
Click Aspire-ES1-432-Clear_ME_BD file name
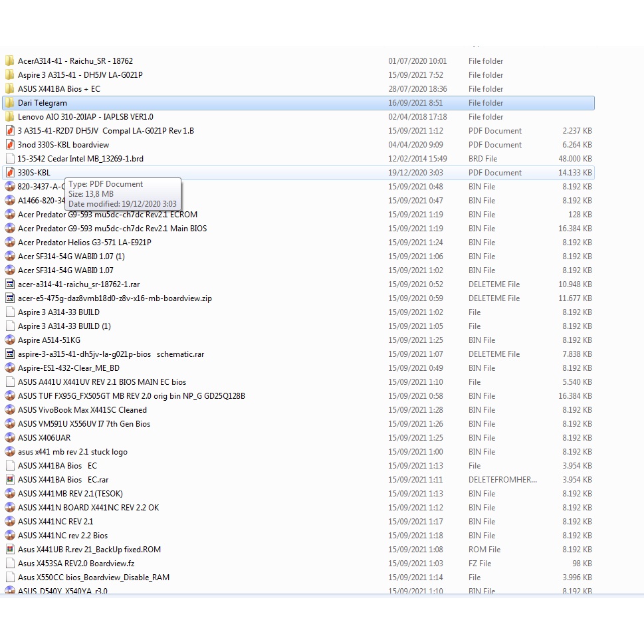pyautogui.click(x=68, y=368)
